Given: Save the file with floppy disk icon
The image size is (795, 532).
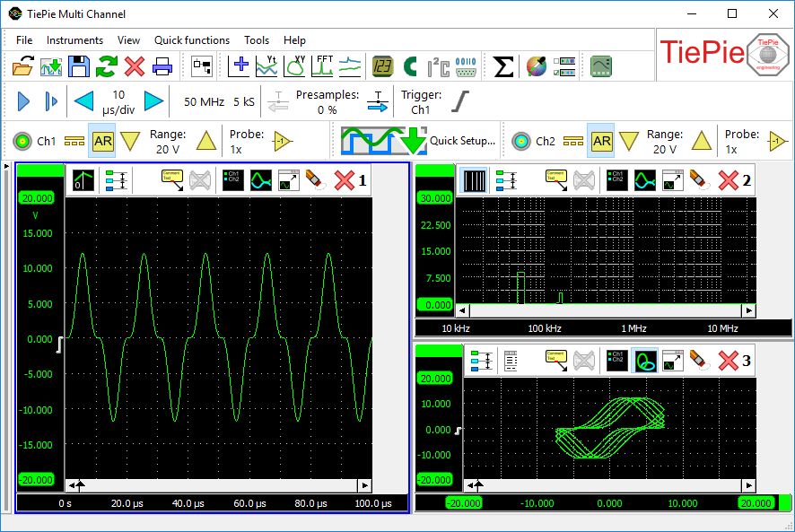Looking at the screenshot, I should click(x=79, y=66).
